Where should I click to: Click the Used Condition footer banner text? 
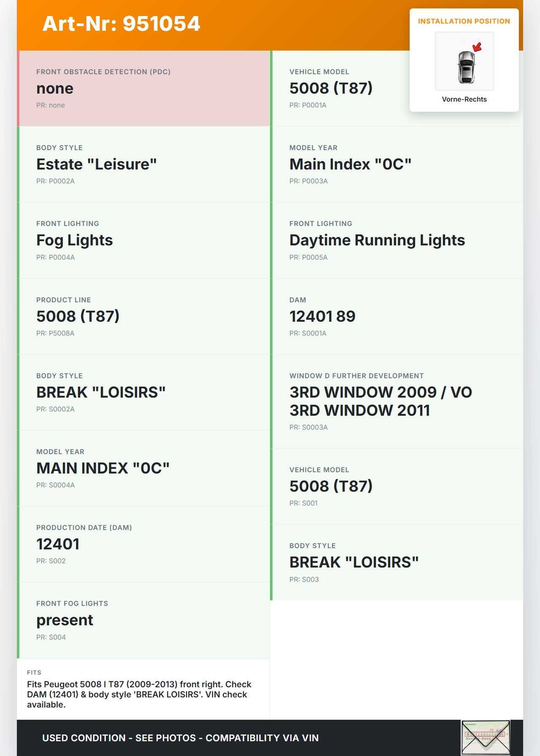(x=181, y=738)
